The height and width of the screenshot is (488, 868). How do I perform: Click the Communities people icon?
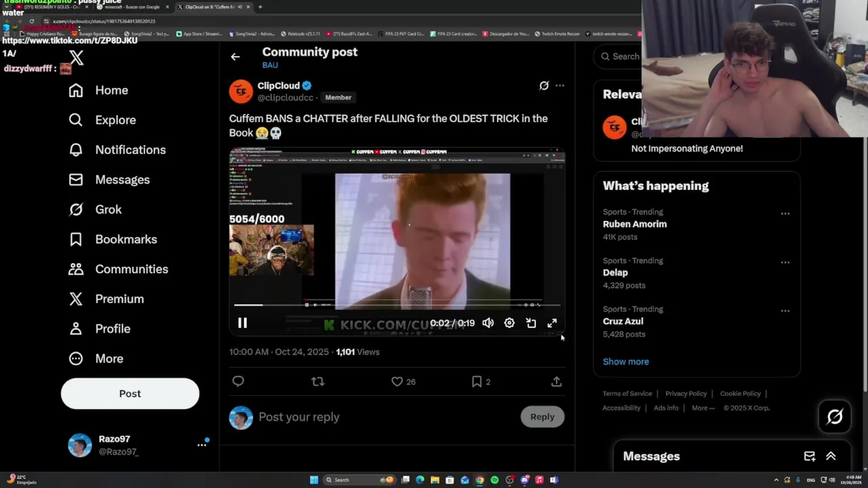point(76,269)
